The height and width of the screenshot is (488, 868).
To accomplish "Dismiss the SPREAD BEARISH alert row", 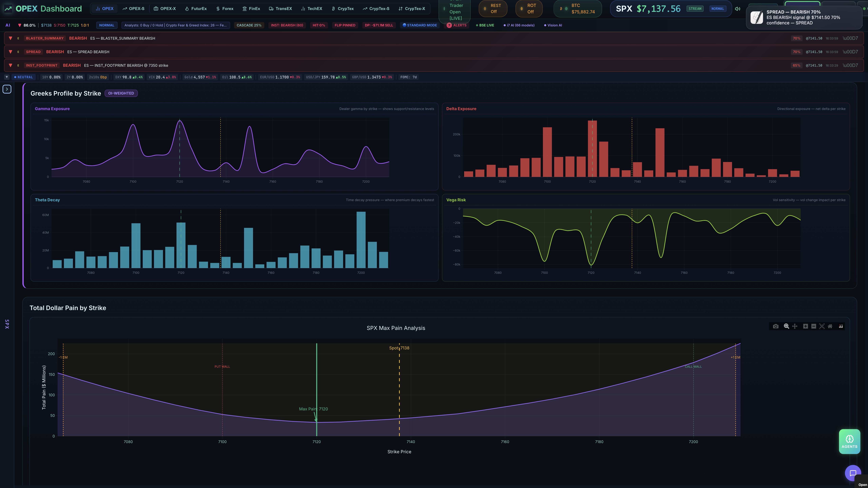I will (x=850, y=52).
